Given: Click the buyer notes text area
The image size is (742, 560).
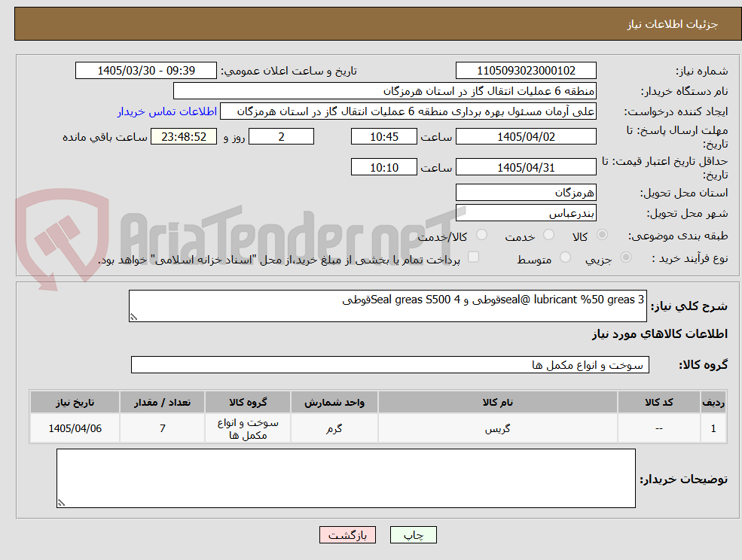Looking at the screenshot, I should [346, 479].
